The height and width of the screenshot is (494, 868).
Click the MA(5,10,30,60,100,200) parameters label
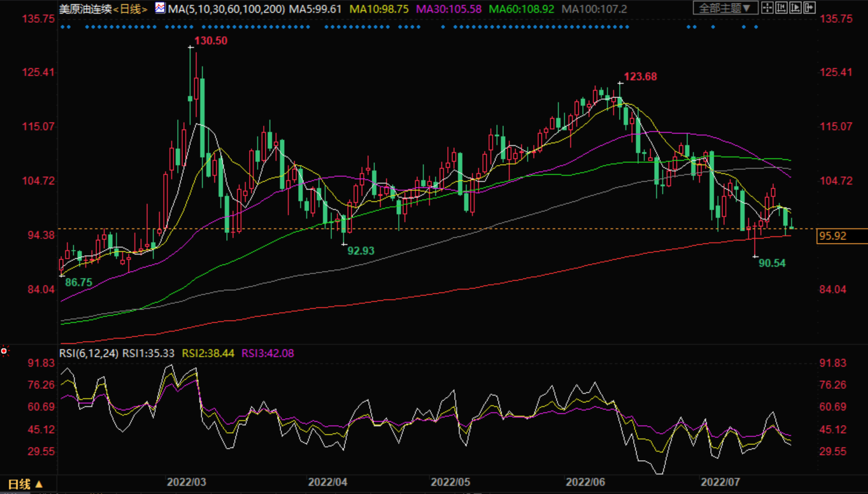pyautogui.click(x=226, y=9)
